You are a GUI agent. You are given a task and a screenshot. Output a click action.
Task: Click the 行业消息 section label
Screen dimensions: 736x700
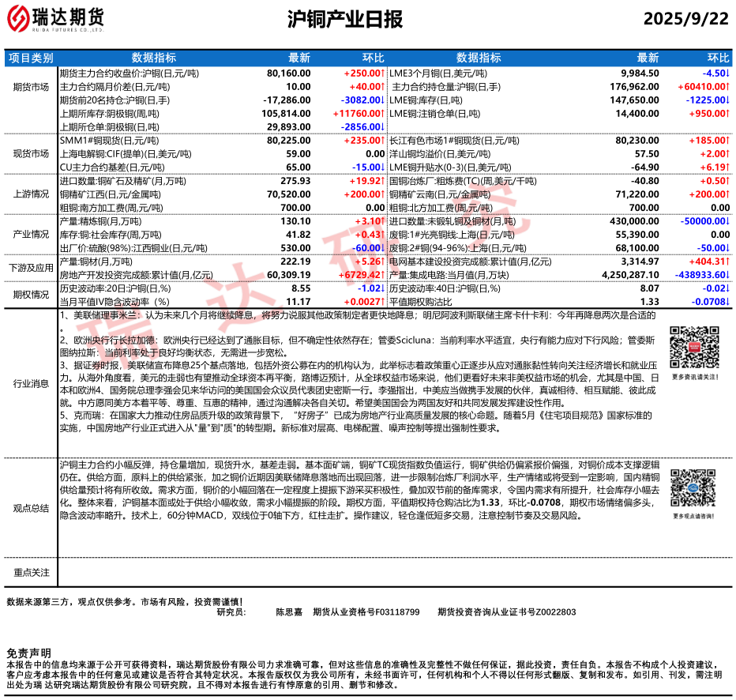coord(31,383)
